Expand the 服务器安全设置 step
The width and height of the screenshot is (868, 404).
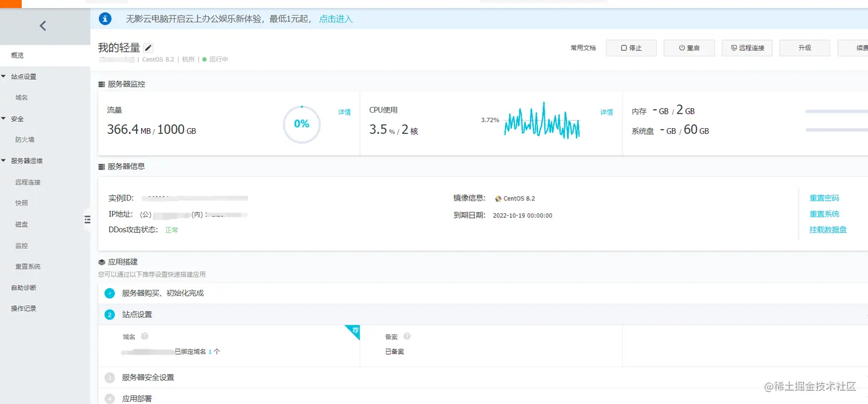point(483,378)
